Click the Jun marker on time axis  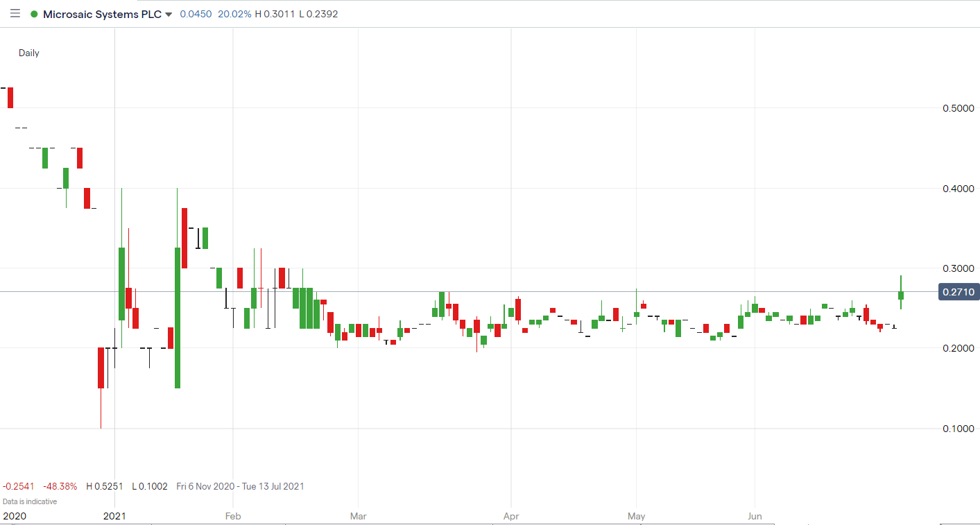tap(755, 516)
